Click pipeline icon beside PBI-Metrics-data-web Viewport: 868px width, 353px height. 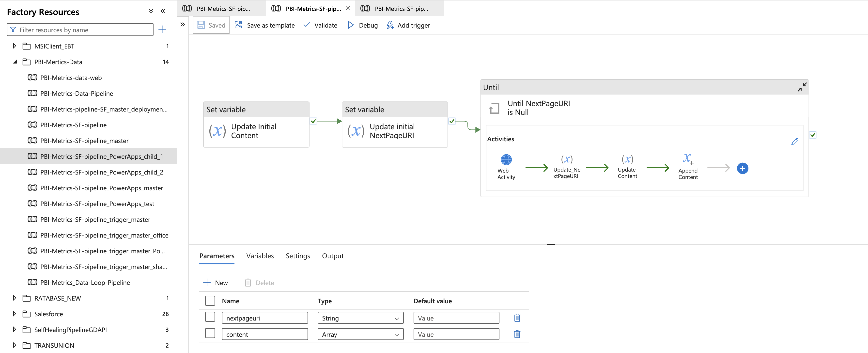(32, 78)
